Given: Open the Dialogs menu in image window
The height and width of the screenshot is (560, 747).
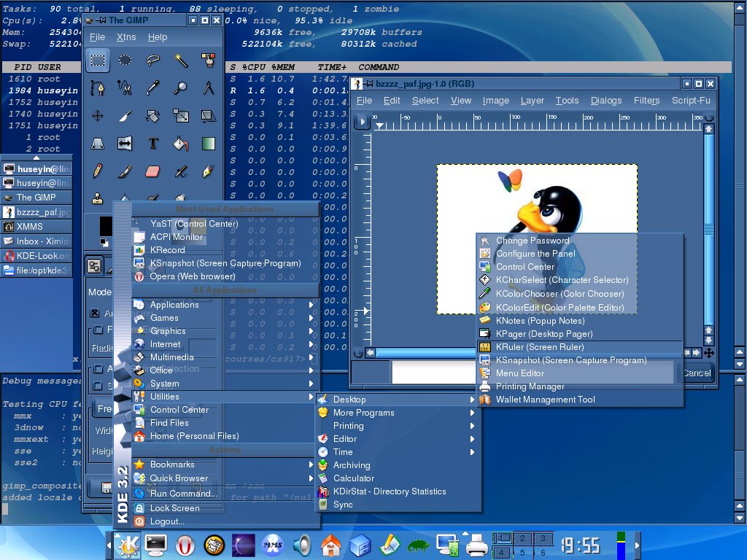Looking at the screenshot, I should pos(606,101).
